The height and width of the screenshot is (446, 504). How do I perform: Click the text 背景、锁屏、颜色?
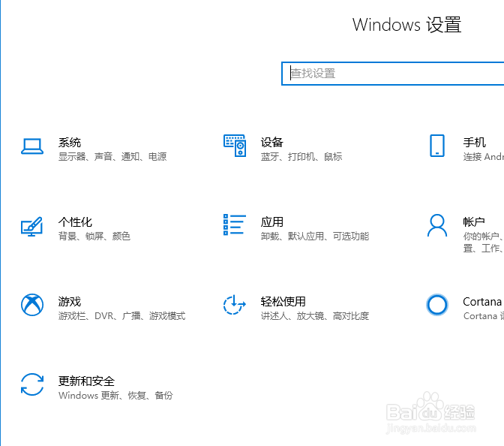(x=94, y=237)
